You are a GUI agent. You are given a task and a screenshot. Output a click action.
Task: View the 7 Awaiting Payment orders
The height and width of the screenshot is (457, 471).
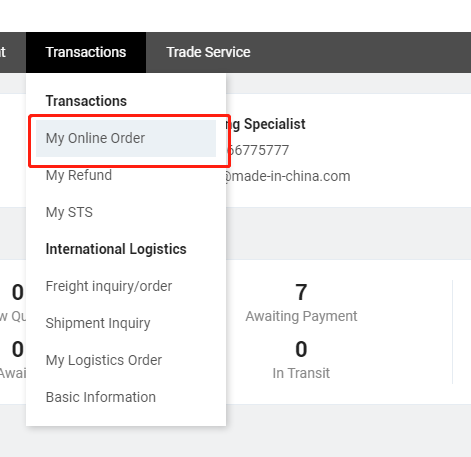[301, 292]
